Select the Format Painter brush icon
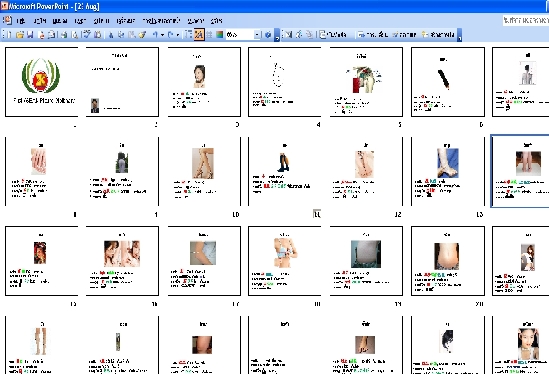 point(142,34)
